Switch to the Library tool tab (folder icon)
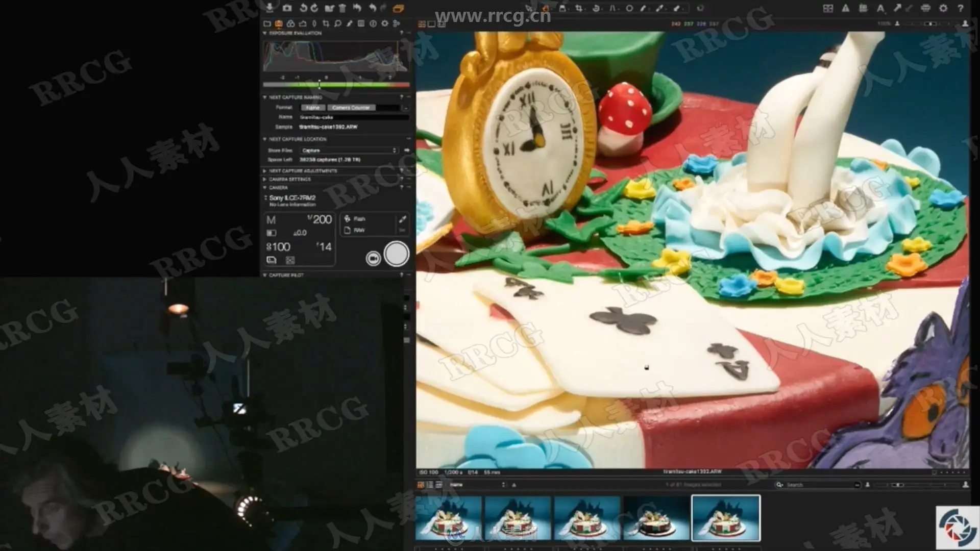Image resolution: width=980 pixels, height=551 pixels. pyautogui.click(x=267, y=23)
